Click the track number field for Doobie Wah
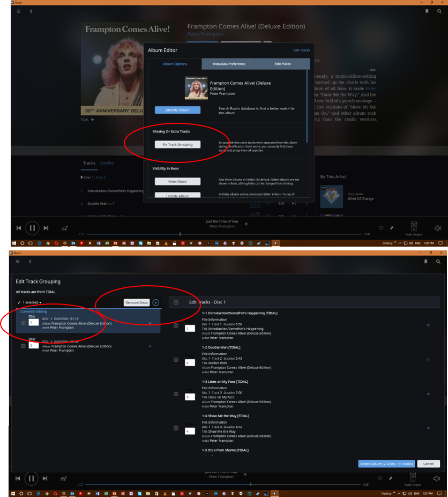Screen dimensions: 448x497 tap(190, 363)
